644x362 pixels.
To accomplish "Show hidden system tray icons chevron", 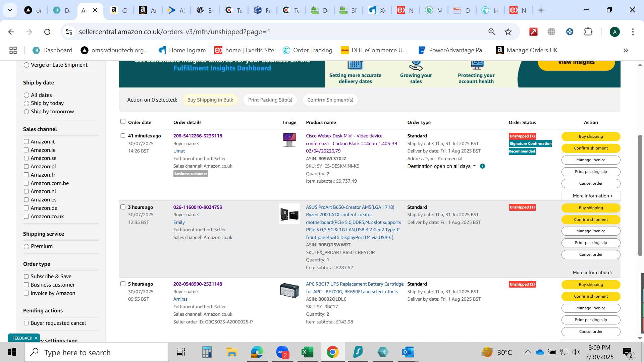I will tap(528, 352).
